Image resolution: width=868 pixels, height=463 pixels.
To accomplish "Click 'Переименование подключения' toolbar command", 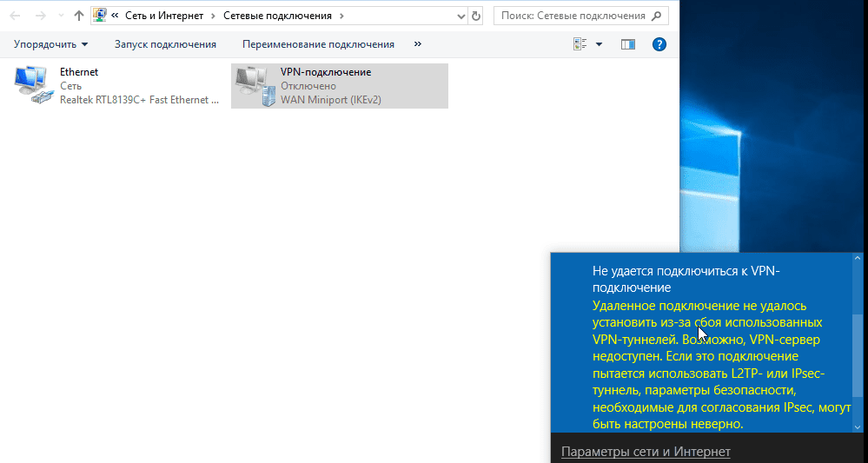I will click(x=318, y=44).
